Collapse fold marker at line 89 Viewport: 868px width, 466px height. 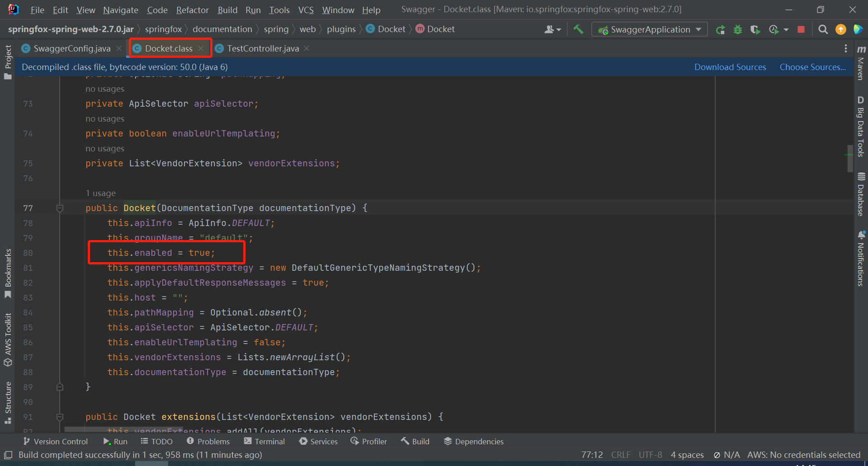click(x=60, y=387)
